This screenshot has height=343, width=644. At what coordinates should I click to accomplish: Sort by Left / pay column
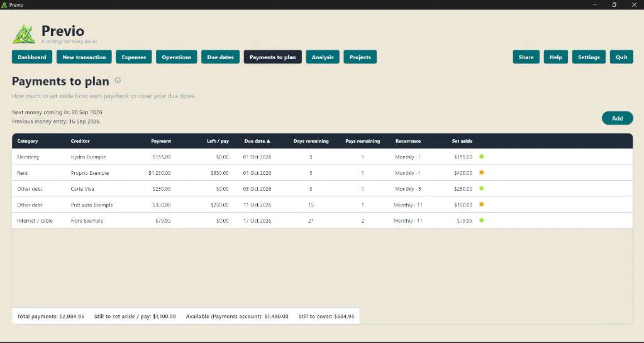coord(218,141)
